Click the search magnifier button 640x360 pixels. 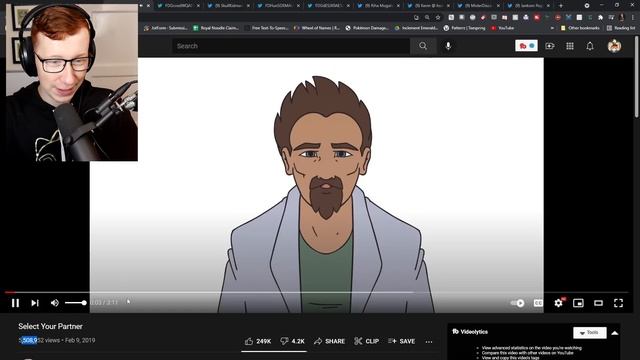click(x=423, y=46)
